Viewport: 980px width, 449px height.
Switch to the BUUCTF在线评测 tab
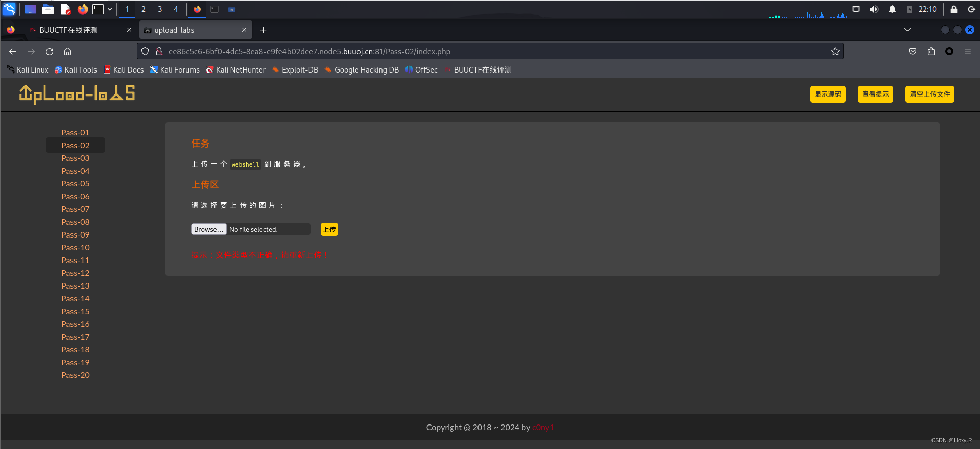79,30
